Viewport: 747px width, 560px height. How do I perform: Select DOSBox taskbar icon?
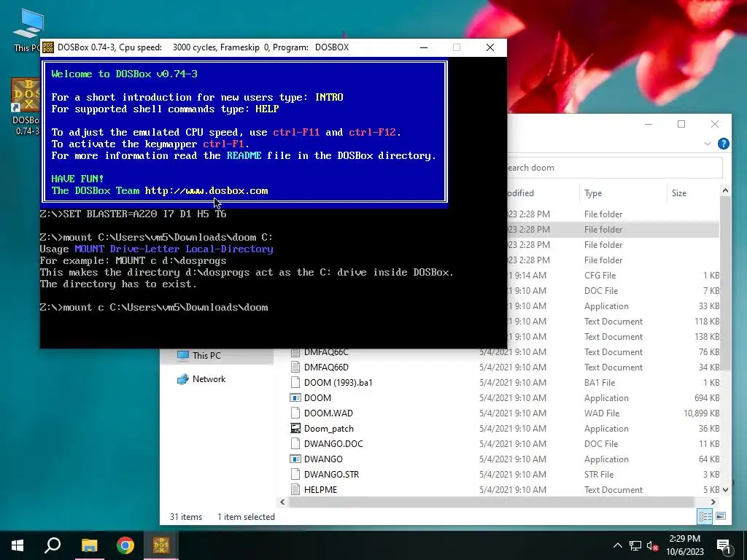(x=161, y=545)
